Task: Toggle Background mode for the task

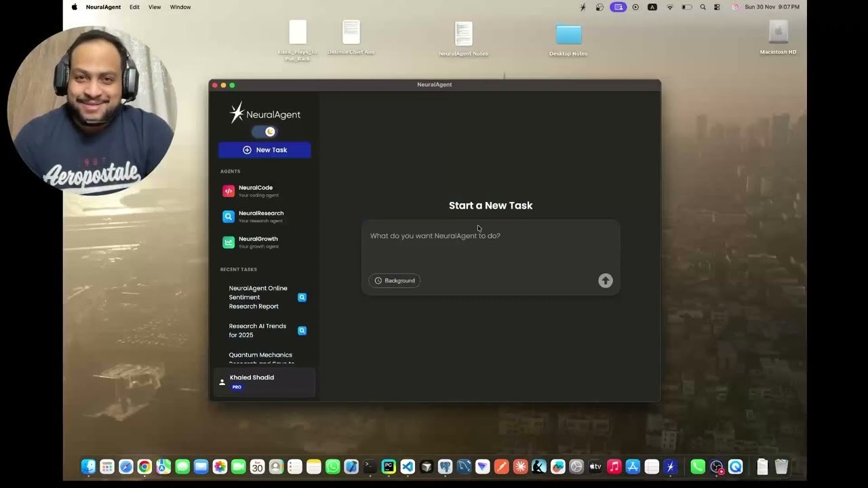Action: point(395,281)
